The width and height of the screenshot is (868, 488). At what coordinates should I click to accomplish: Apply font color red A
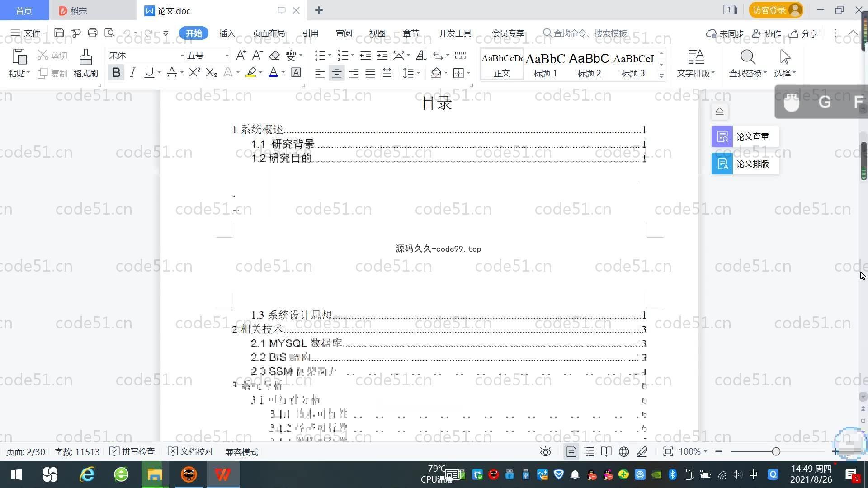[x=273, y=72]
